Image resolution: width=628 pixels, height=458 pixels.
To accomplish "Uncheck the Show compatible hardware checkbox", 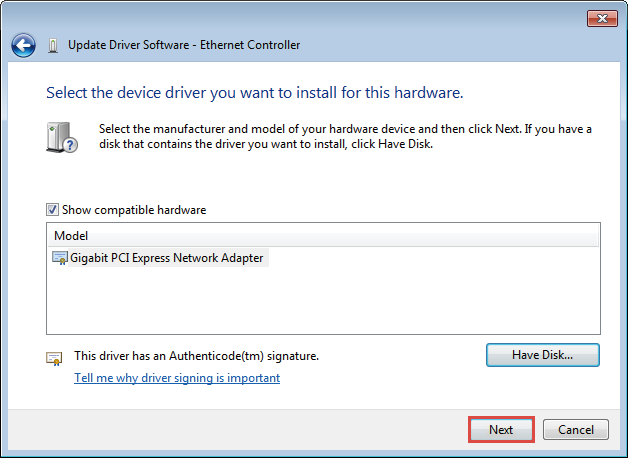I will point(52,209).
